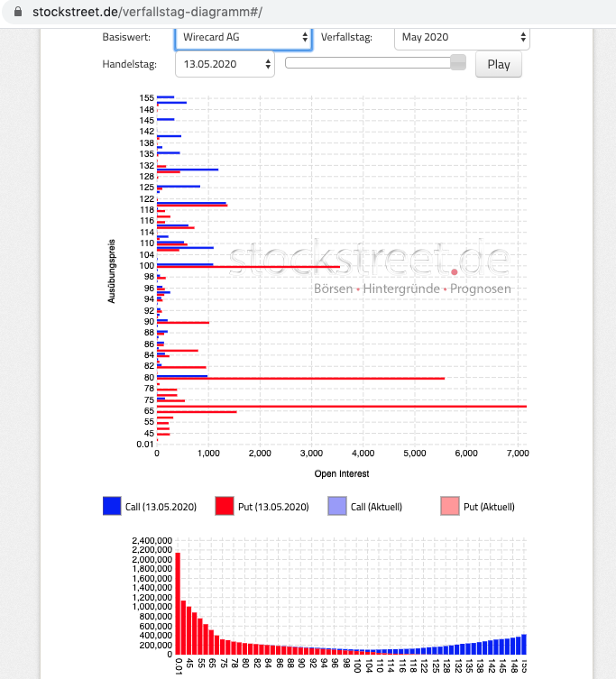
Task: Select the red put bar at strike 100
Action: 248,267
